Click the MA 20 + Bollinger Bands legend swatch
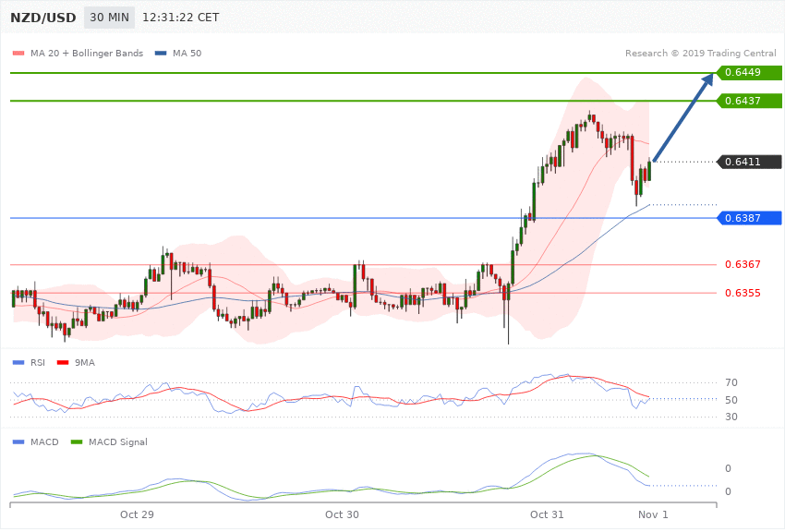This screenshot has width=785, height=532. click(x=18, y=53)
